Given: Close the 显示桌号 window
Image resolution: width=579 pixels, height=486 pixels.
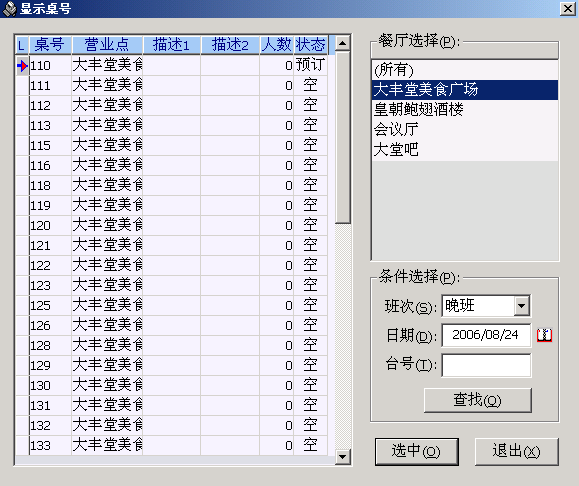Looking at the screenshot, I should (567, 8).
